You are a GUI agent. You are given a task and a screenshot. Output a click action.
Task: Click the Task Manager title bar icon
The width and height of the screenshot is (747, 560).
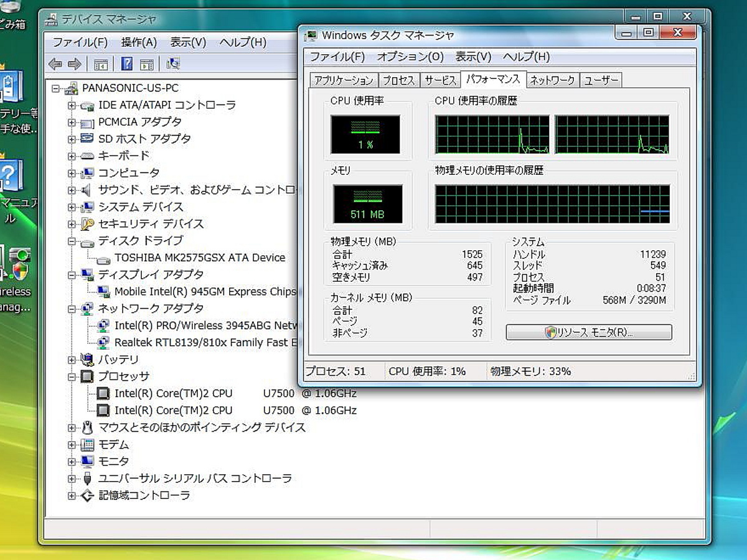(x=311, y=35)
